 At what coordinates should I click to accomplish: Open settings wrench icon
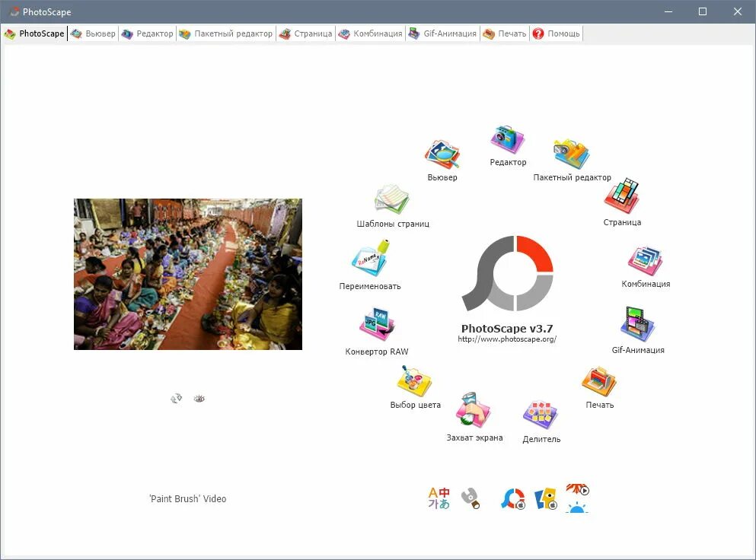[470, 499]
